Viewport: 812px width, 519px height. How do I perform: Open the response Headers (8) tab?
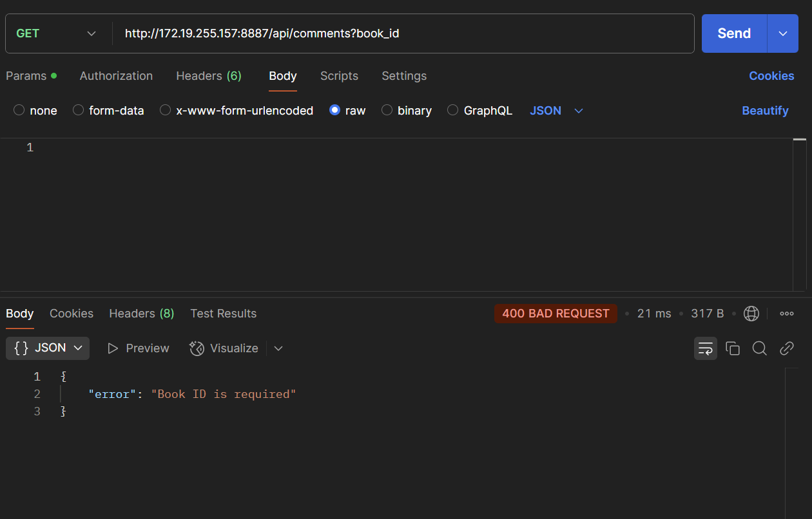click(142, 314)
